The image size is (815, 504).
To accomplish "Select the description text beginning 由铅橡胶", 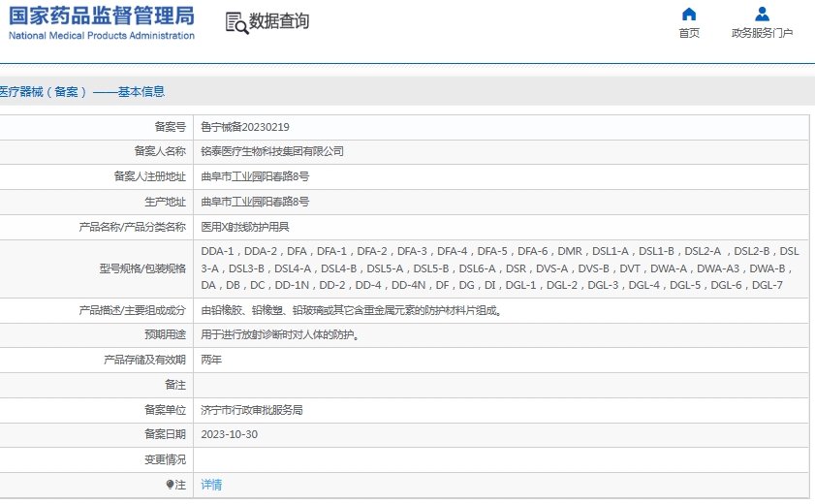I will pyautogui.click(x=352, y=310).
